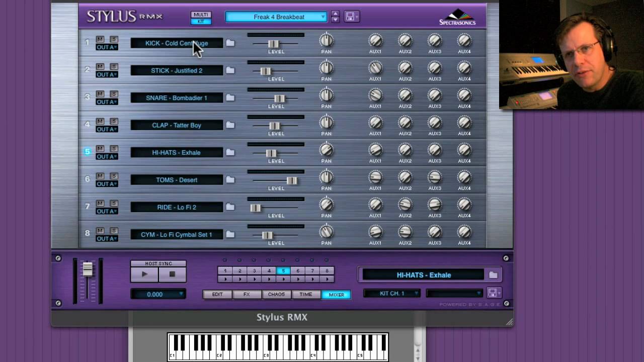Open the KIT CH. 1 dropdown
The image size is (644, 362).
(x=392, y=293)
